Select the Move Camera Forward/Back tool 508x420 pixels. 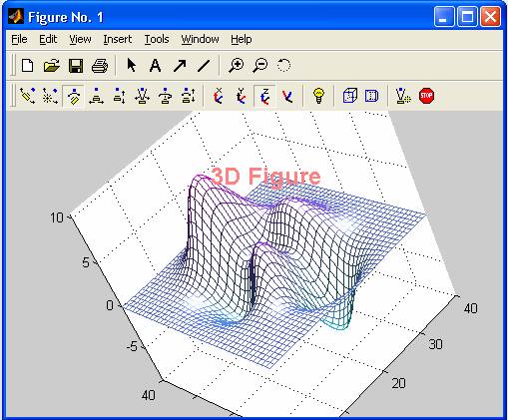pyautogui.click(x=119, y=96)
